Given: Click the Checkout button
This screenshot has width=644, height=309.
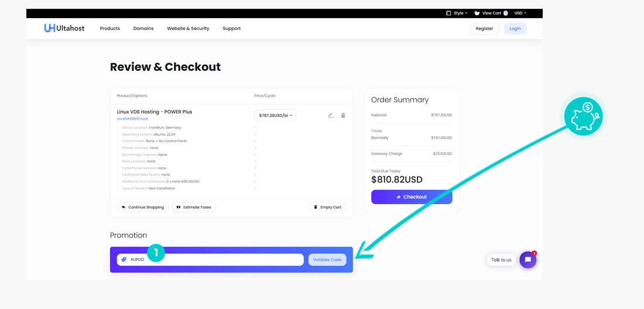Looking at the screenshot, I should click(412, 196).
